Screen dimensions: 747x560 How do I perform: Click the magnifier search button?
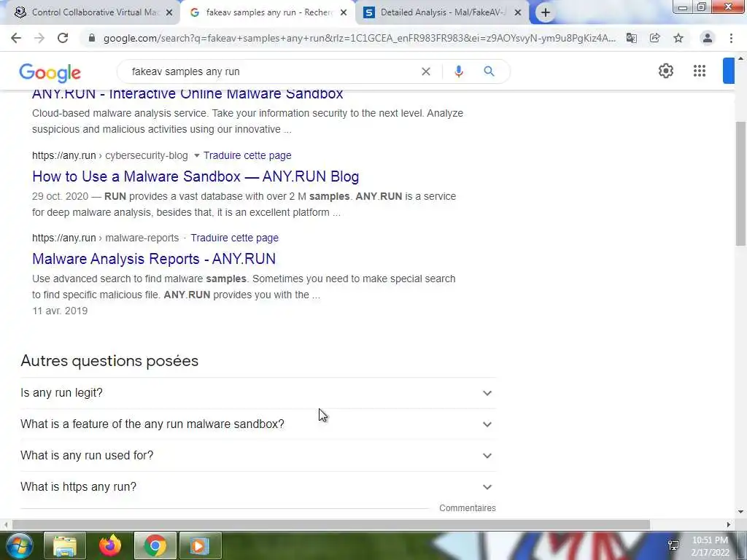(x=489, y=71)
